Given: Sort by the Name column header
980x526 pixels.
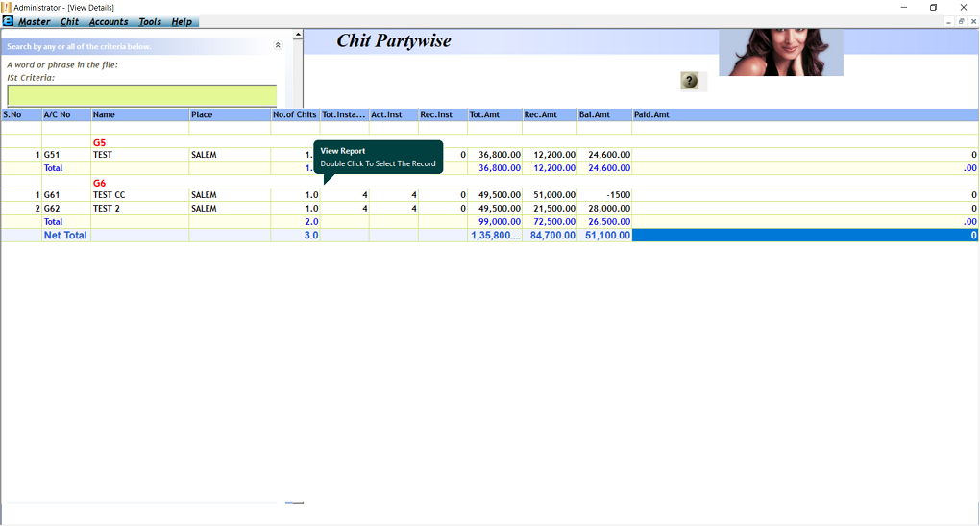Looking at the screenshot, I should [x=139, y=115].
